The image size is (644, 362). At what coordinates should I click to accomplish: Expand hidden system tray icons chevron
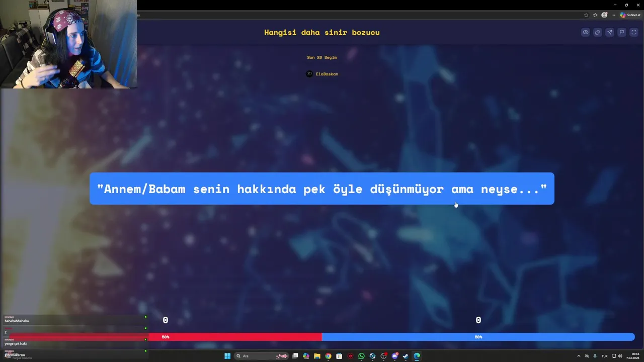pyautogui.click(x=579, y=356)
